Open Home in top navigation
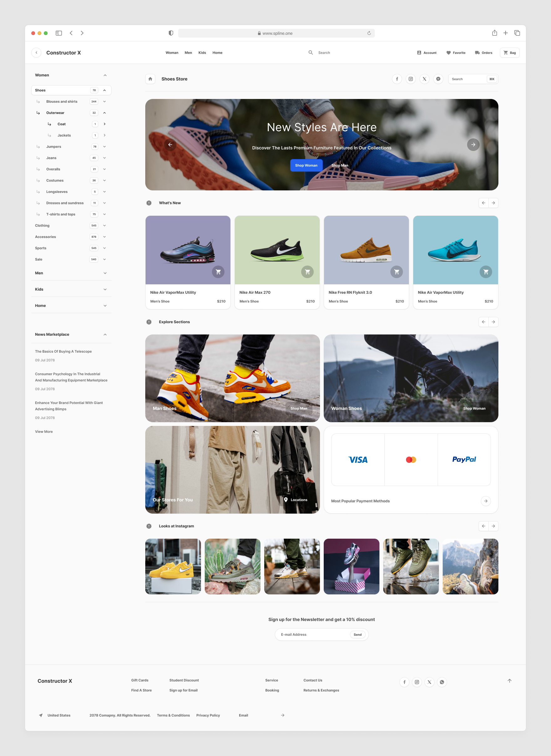 pos(217,53)
